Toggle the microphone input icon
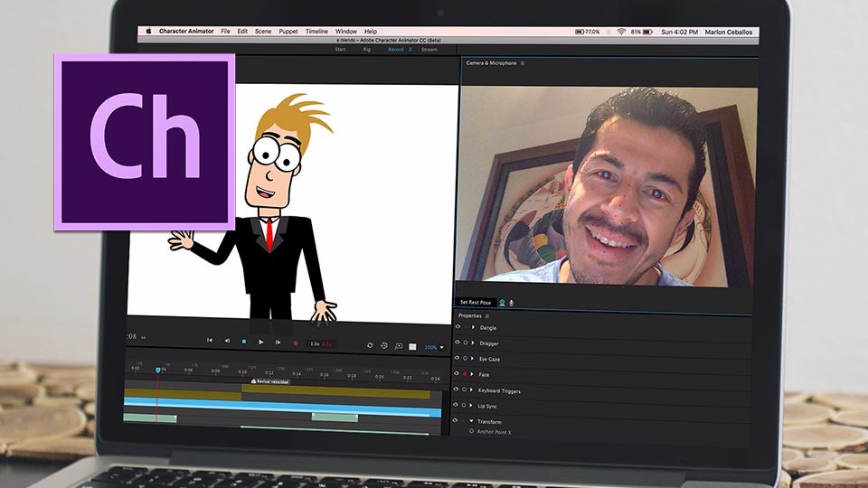Screen dimensions: 868x488 [512, 303]
